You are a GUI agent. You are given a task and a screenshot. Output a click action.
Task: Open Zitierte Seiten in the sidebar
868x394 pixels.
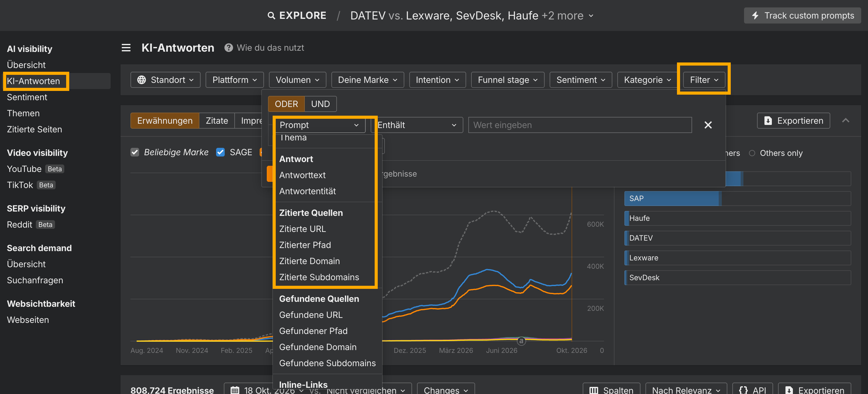click(34, 129)
